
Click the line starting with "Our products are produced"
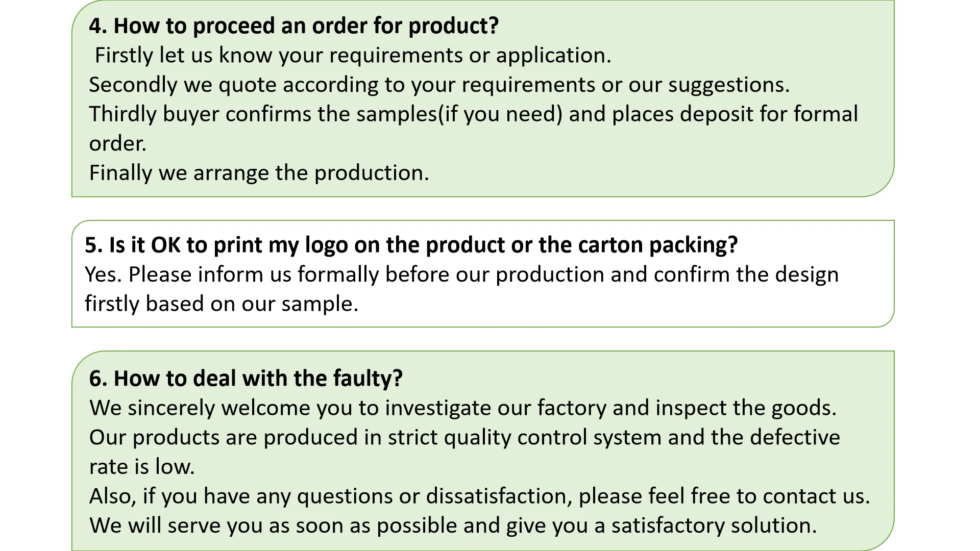click(x=464, y=438)
